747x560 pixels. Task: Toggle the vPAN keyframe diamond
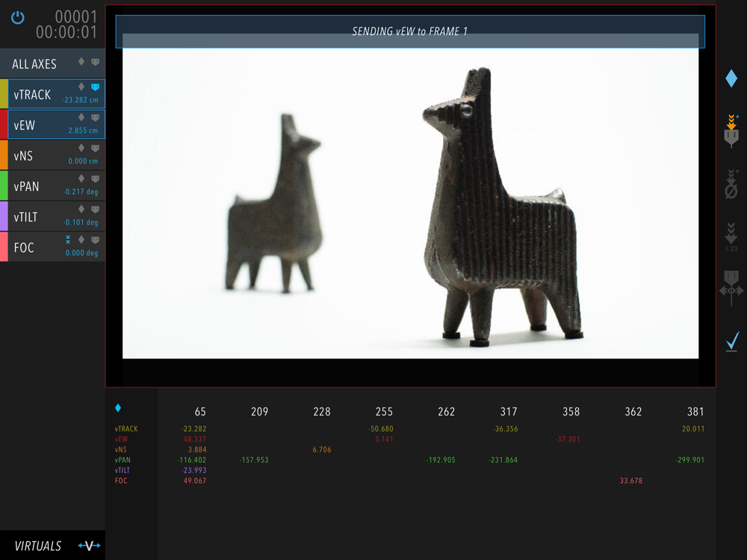click(x=81, y=178)
